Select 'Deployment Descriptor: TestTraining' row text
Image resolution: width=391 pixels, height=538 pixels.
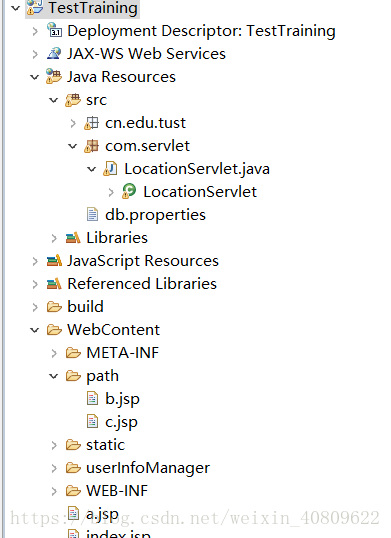201,31
